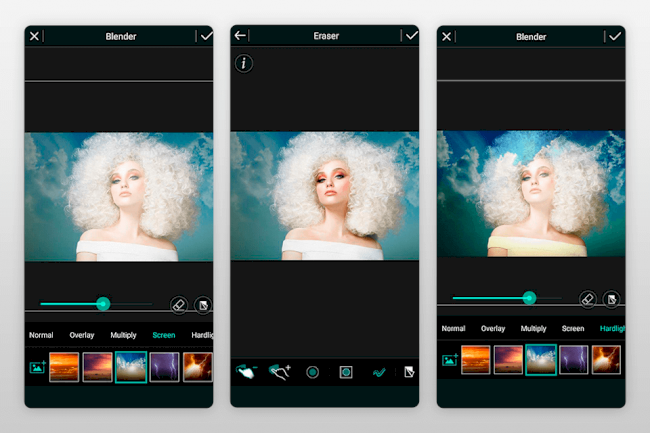Choose the round brush shape in Eraser

click(313, 372)
